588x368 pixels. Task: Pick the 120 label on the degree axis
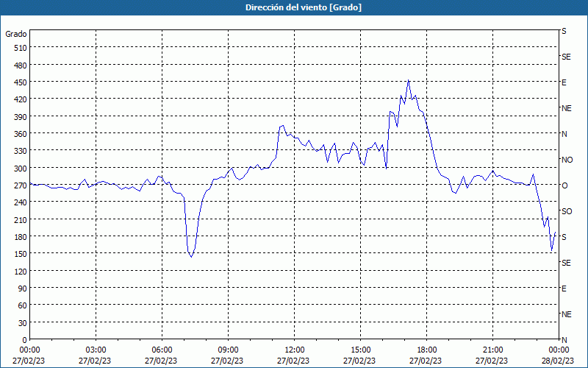[x=21, y=271]
